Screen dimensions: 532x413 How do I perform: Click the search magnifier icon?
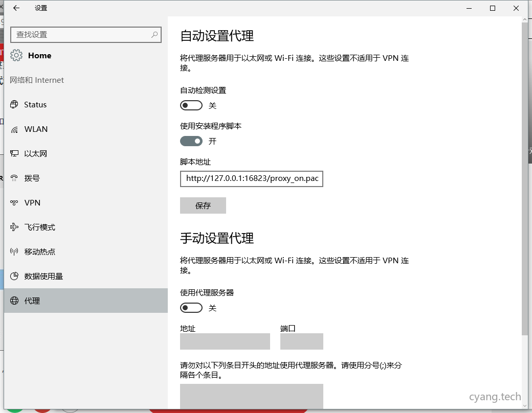(153, 34)
